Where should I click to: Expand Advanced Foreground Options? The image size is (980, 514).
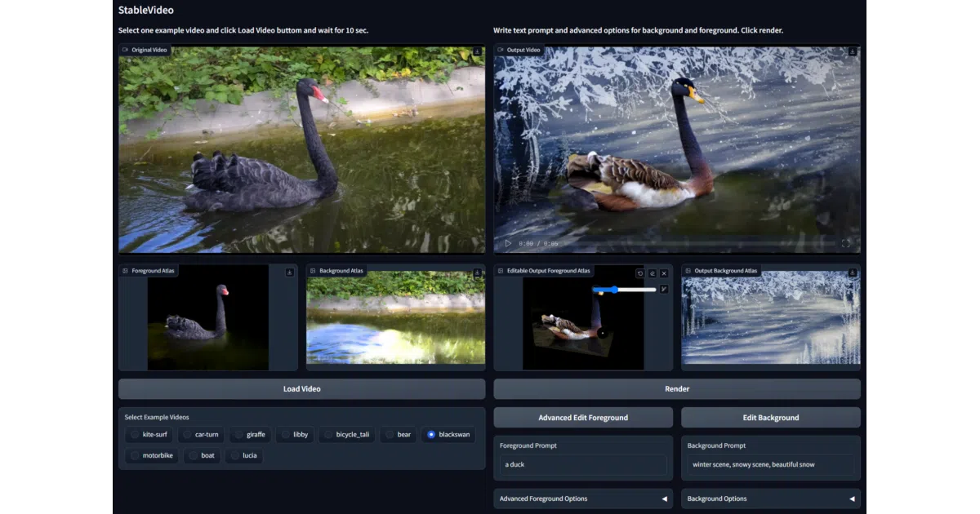[583, 498]
